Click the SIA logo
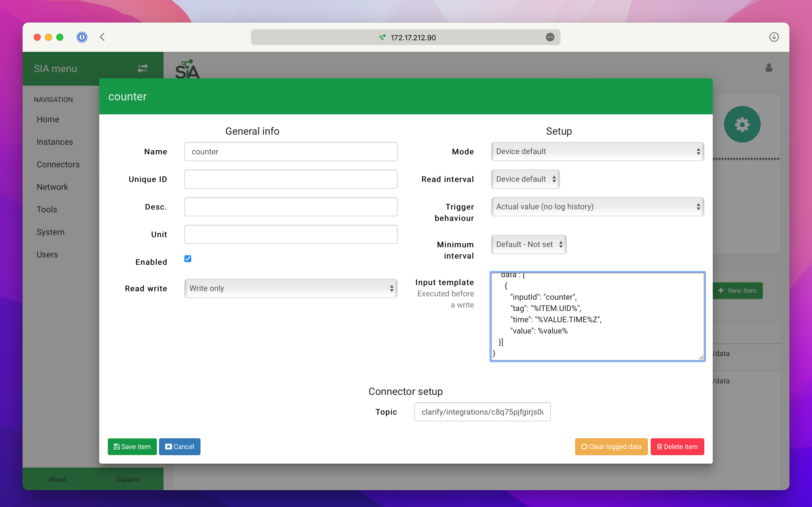 [187, 69]
